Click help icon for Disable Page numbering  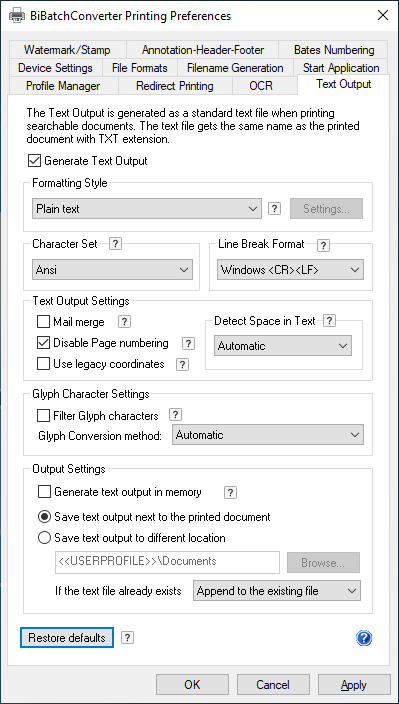click(189, 343)
